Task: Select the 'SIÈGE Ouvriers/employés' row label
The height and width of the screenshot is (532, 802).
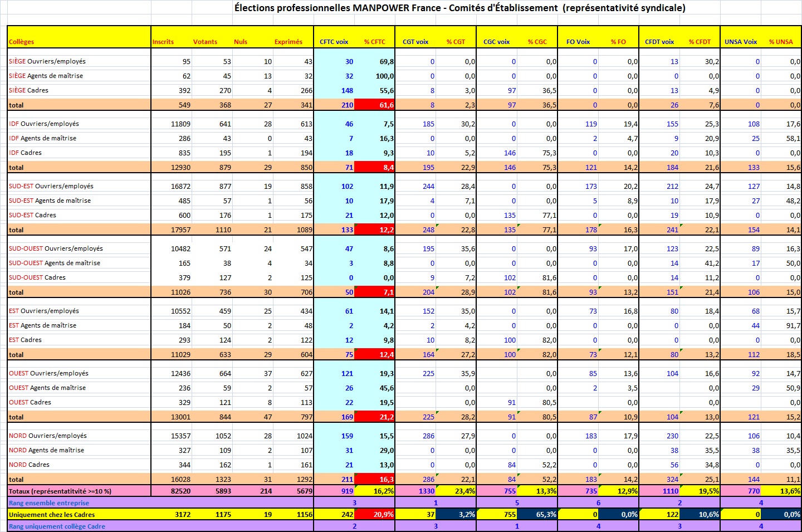Action: (47, 61)
